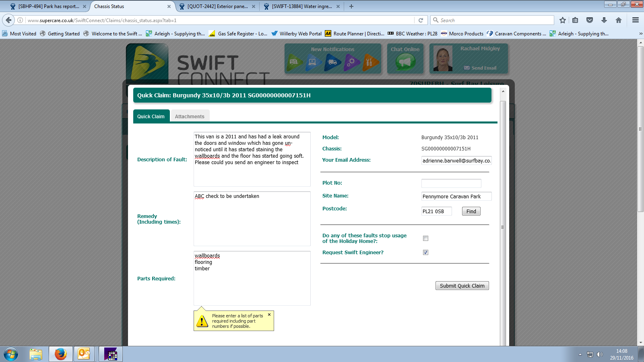The image size is (644, 362).
Task: Click the purple grid app in taskbar
Action: (x=111, y=354)
